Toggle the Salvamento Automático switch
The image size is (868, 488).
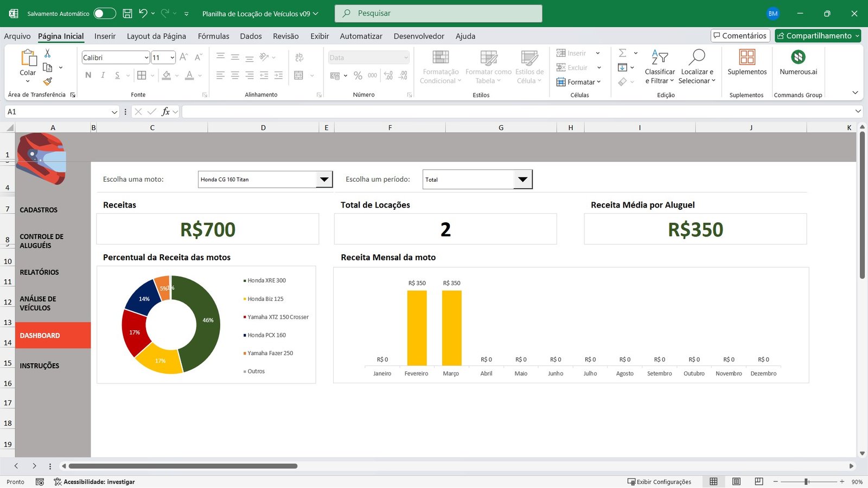(104, 14)
